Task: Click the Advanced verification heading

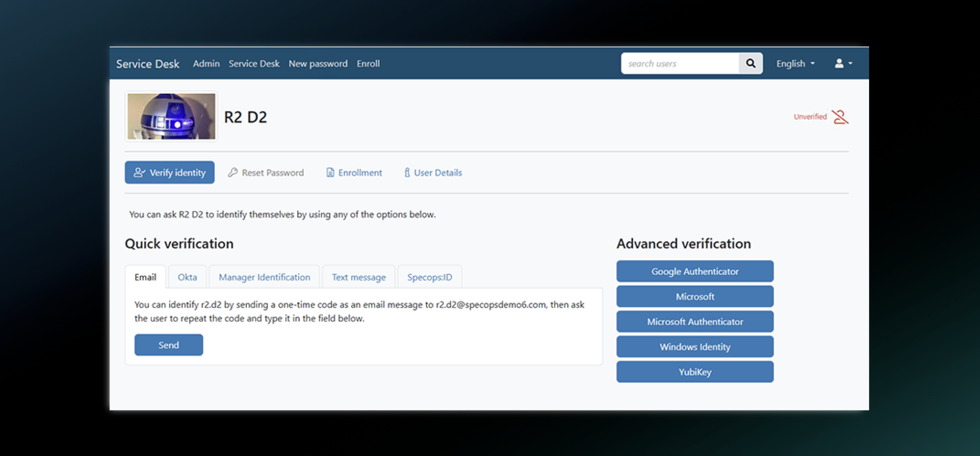Action: coord(684,244)
